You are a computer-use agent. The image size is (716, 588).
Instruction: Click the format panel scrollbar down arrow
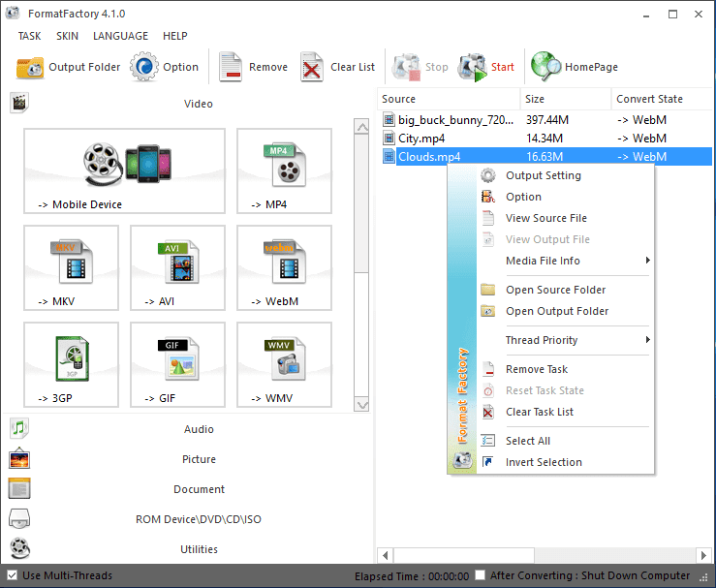[x=361, y=405]
